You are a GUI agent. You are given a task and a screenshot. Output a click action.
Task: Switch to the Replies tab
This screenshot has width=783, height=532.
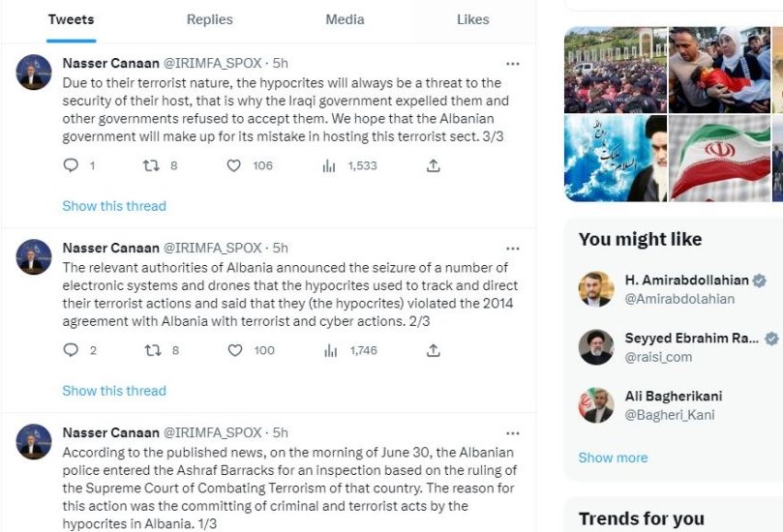[x=209, y=19]
